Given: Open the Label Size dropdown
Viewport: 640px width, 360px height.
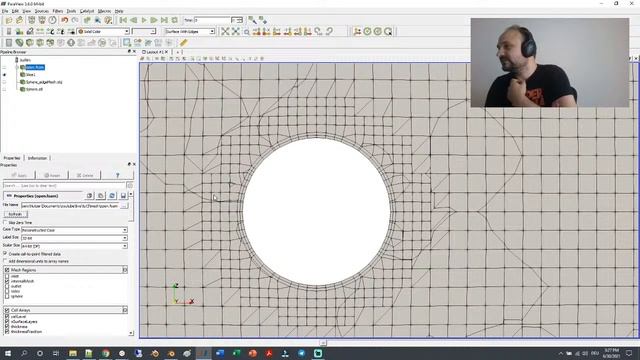Looking at the screenshot, I should (74, 238).
